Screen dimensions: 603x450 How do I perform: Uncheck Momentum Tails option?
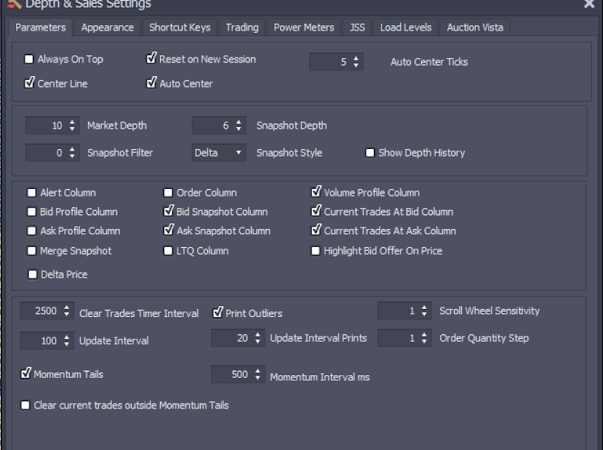(26, 373)
